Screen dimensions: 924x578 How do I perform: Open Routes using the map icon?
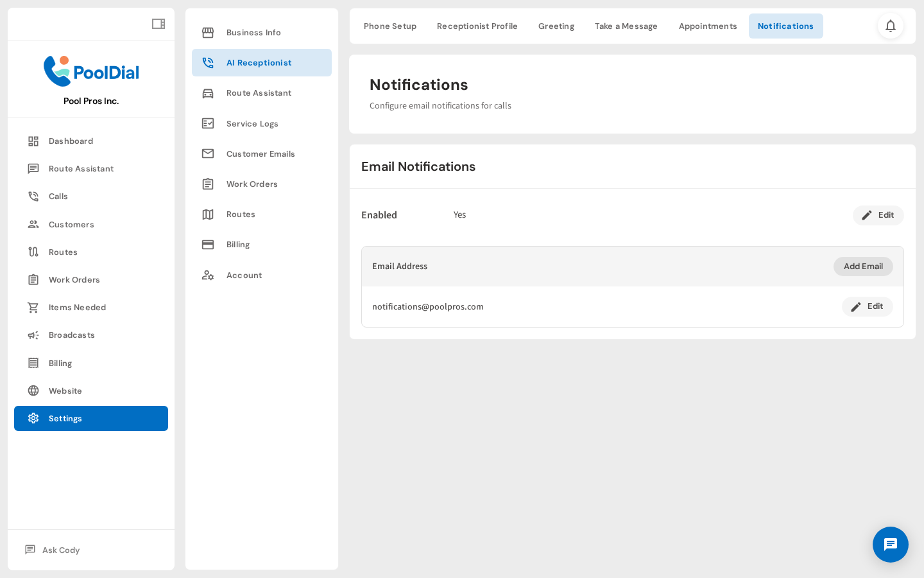click(x=208, y=214)
